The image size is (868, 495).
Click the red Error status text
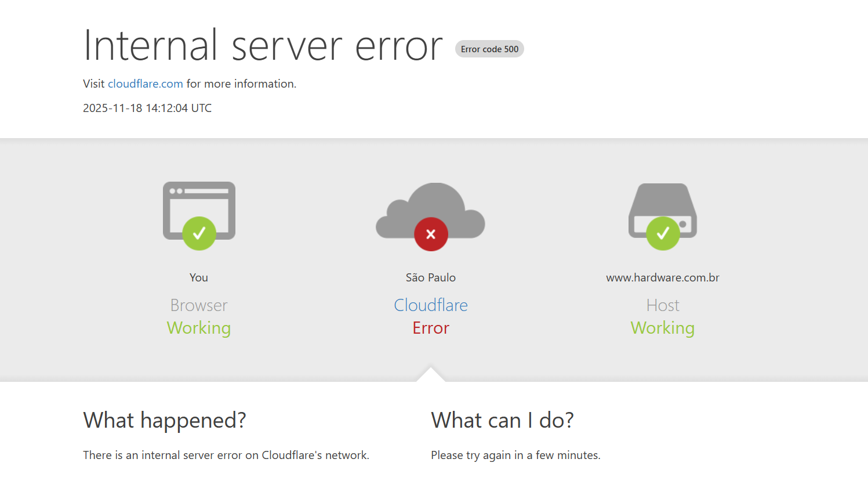(431, 328)
